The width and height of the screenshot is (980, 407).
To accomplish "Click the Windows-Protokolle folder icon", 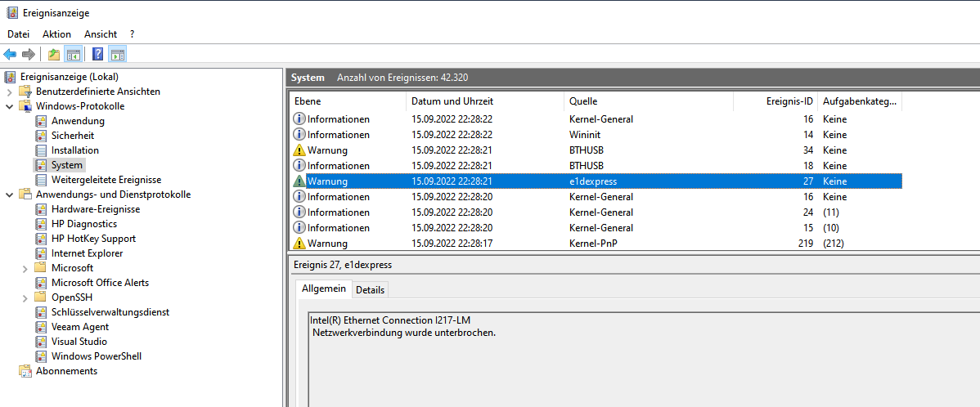I will coord(25,106).
